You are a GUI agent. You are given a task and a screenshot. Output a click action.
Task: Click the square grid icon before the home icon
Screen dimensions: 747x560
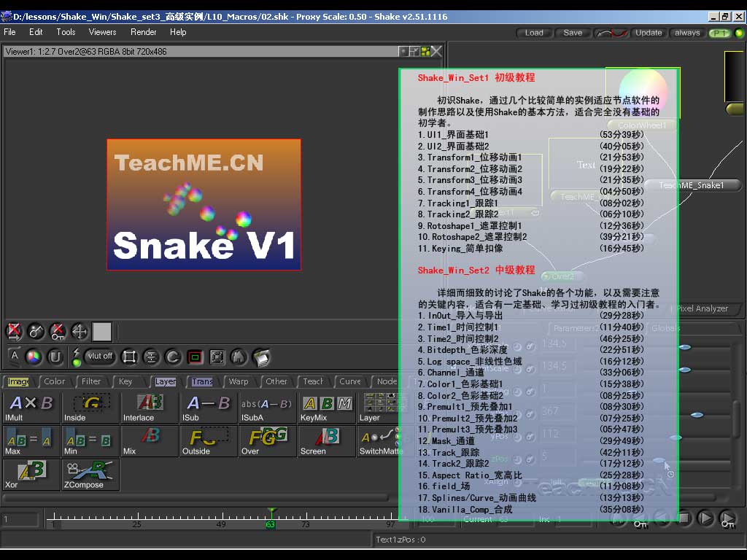tap(217, 357)
